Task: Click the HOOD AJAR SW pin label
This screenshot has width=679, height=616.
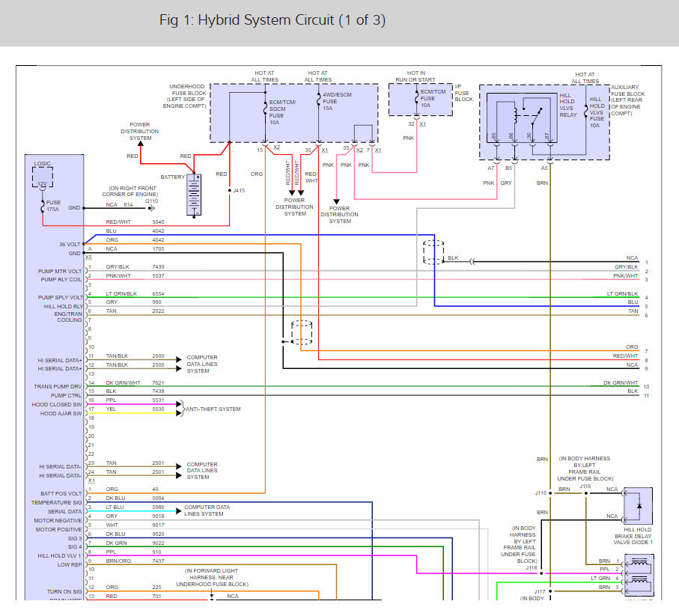Action: [61, 413]
